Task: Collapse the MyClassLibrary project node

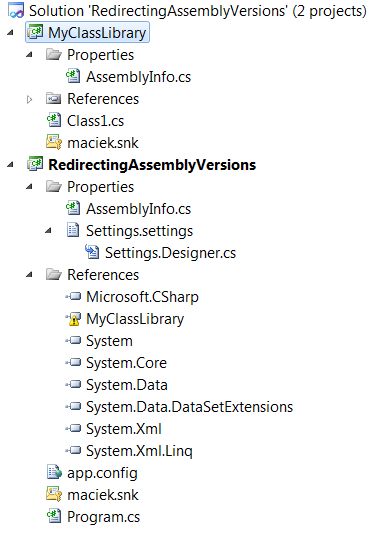Action: pos(11,33)
